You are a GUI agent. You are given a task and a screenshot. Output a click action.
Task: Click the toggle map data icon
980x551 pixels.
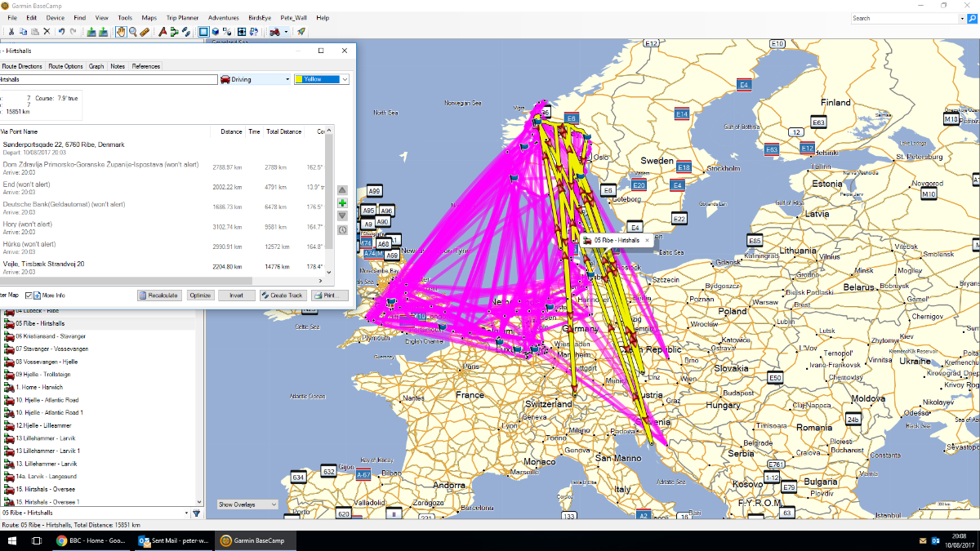pyautogui.click(x=254, y=32)
